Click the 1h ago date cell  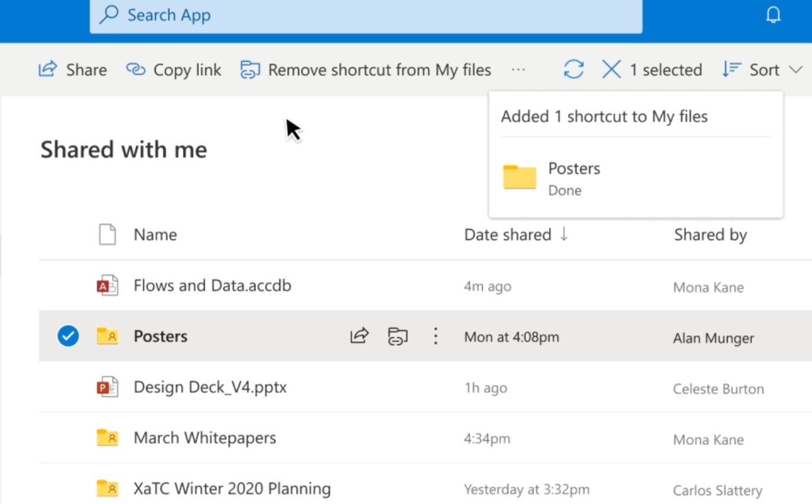[486, 389]
